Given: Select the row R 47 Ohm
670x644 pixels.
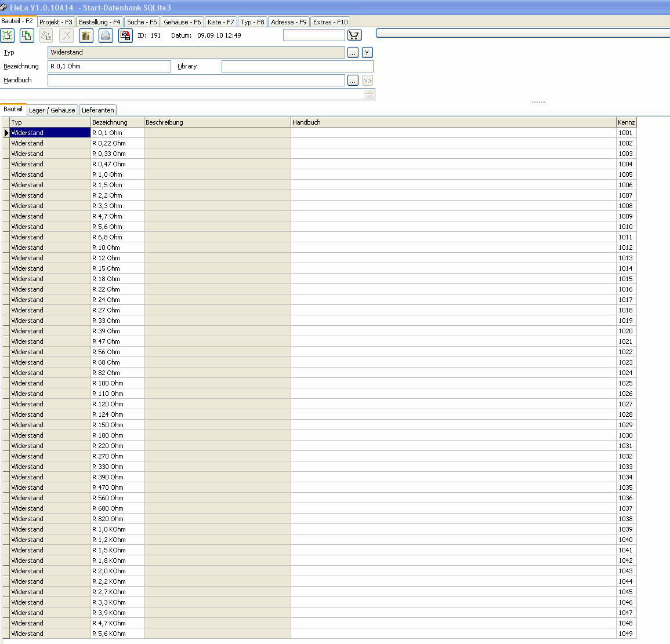Looking at the screenshot, I should point(320,341).
